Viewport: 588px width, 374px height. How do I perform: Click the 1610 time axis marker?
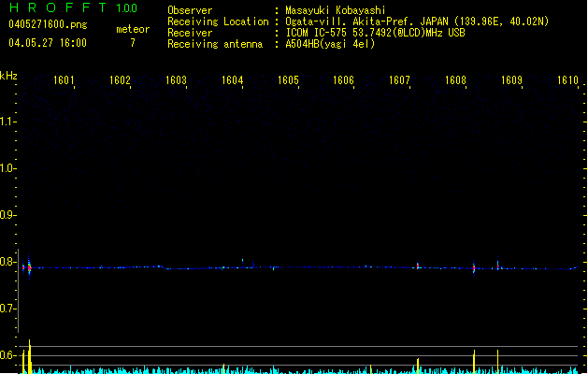567,80
